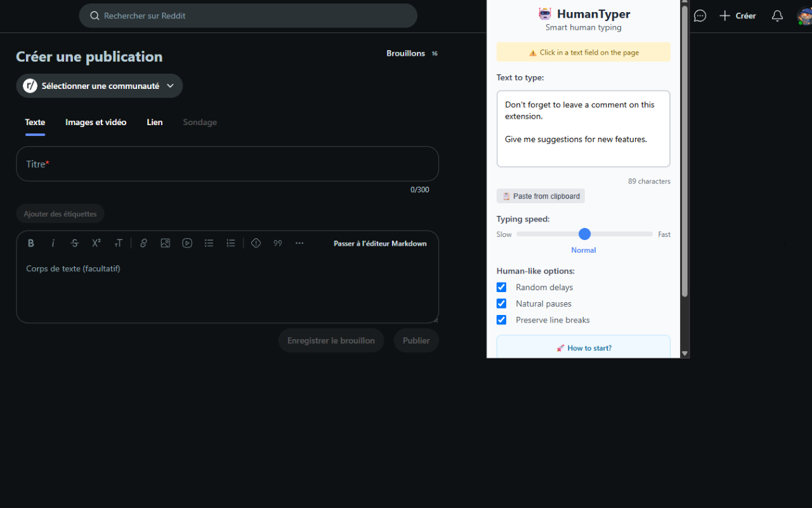812x508 pixels.
Task: Toggle Preserve line breaks off
Action: pyautogui.click(x=501, y=319)
